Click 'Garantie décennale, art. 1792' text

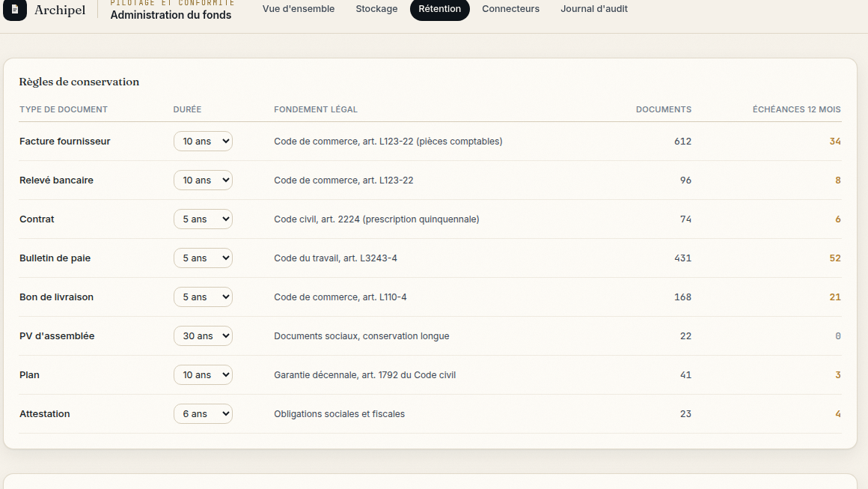click(x=365, y=375)
